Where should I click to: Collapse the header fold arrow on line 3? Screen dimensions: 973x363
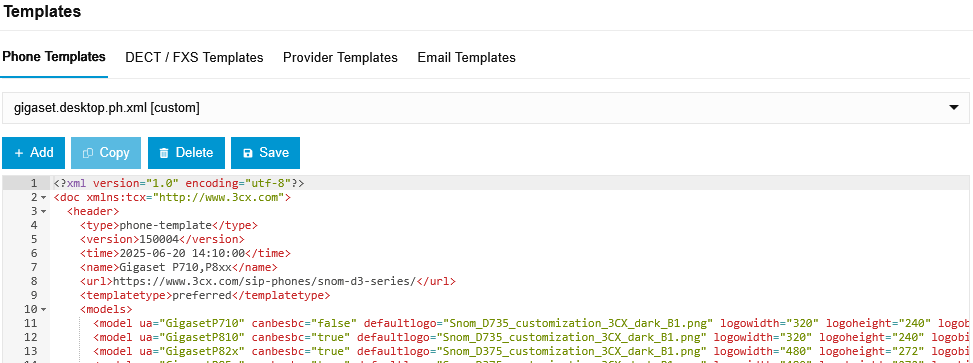click(43, 212)
